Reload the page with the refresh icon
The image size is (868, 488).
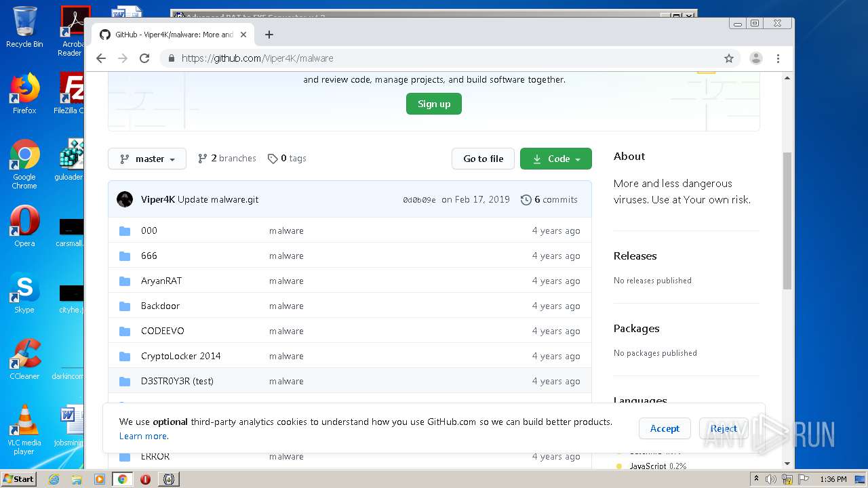click(144, 58)
